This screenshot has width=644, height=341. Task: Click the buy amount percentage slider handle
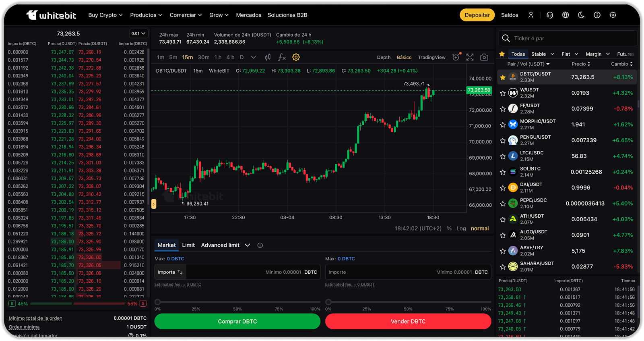coord(158,302)
